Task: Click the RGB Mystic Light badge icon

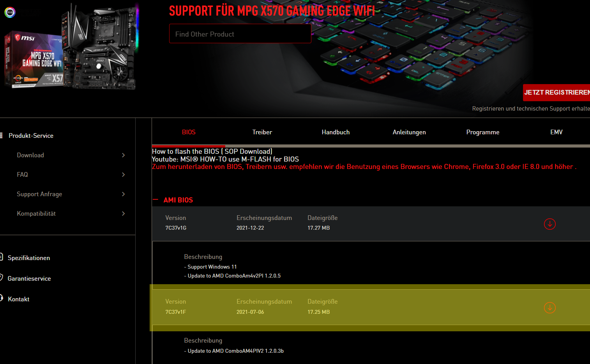Action: [10, 12]
